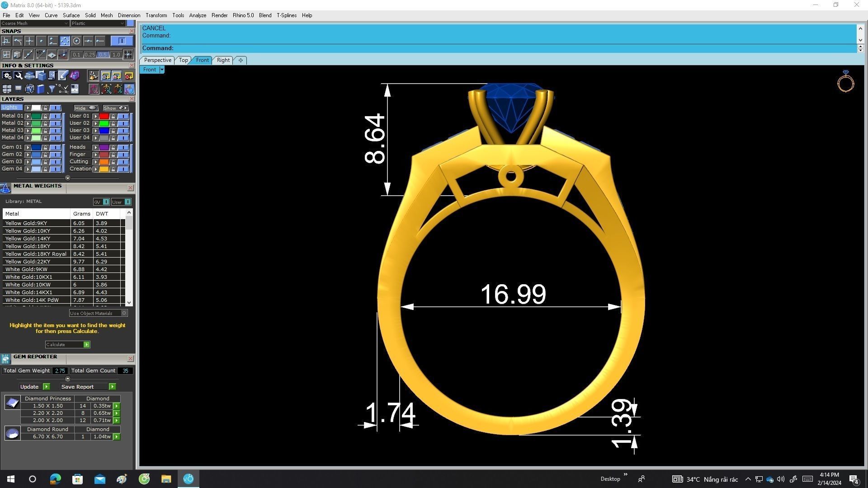Click the purple gem info icon
868x488 pixels.
75,75
